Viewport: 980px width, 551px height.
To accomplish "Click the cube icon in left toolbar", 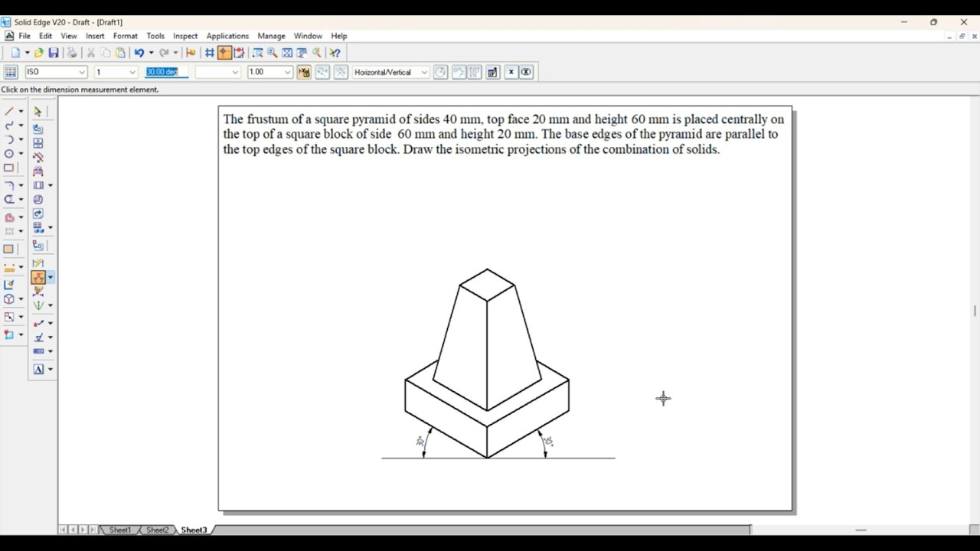I will click(9, 299).
